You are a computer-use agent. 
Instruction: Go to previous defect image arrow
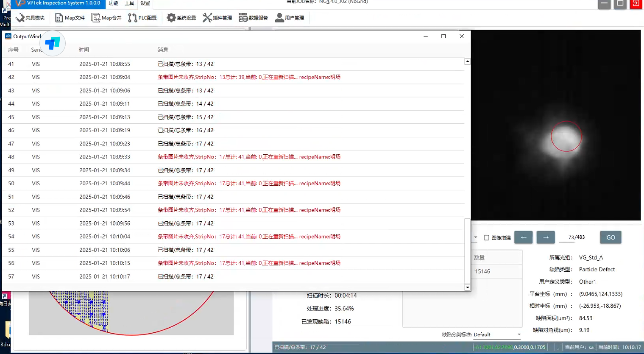tap(524, 237)
